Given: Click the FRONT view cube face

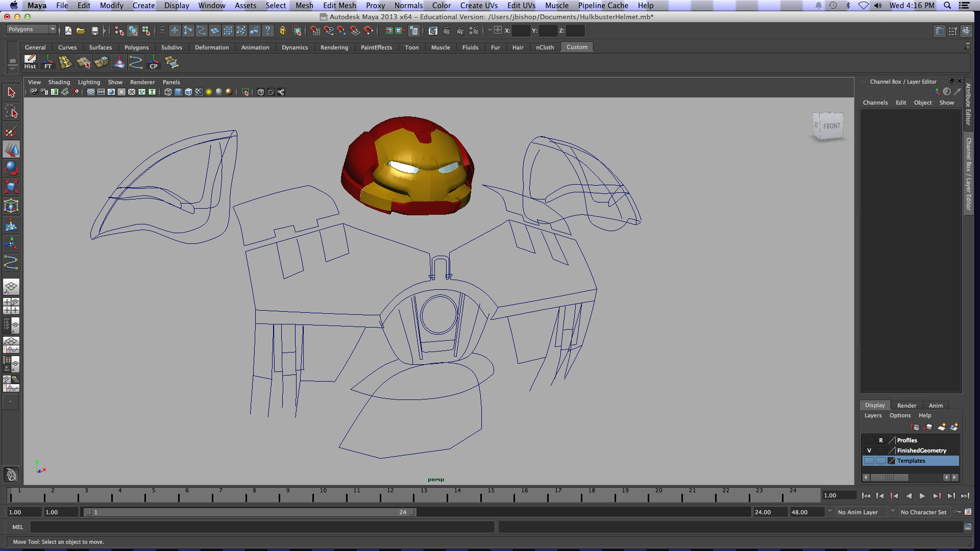Looking at the screenshot, I should click(x=831, y=126).
